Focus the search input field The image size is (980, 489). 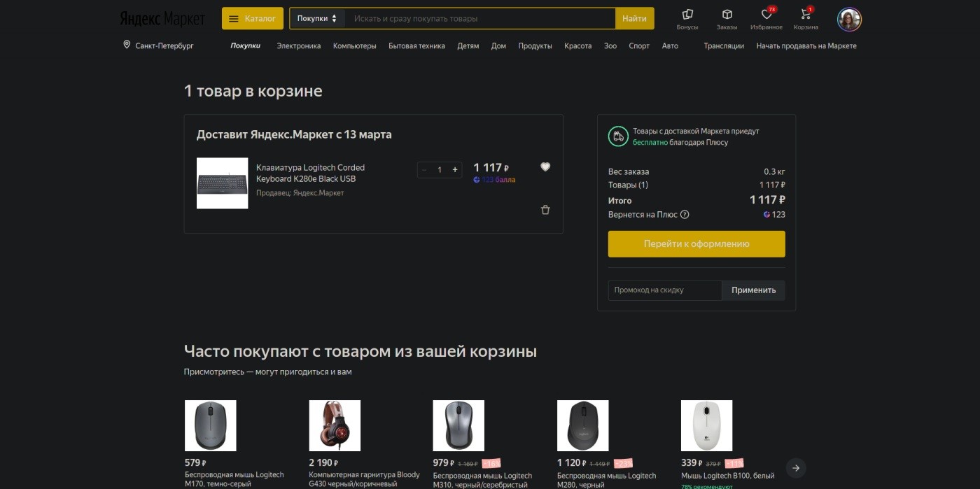479,18
